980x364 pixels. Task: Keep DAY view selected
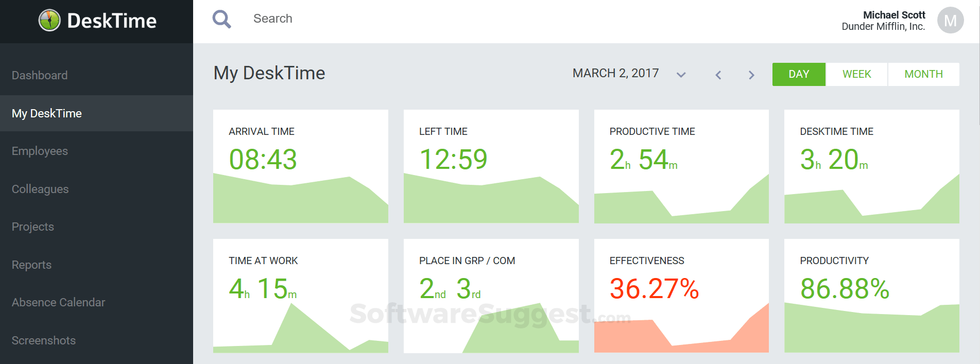tap(799, 74)
